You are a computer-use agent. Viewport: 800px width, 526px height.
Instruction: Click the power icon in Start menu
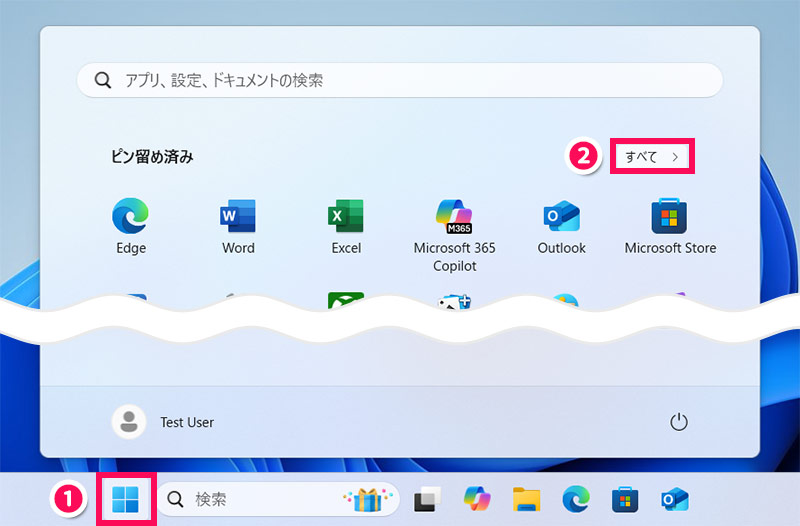pos(679,422)
